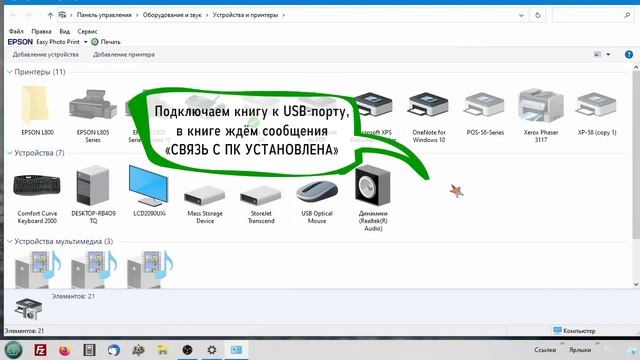Go to Панель управления breadcrumb

pyautogui.click(x=104, y=15)
